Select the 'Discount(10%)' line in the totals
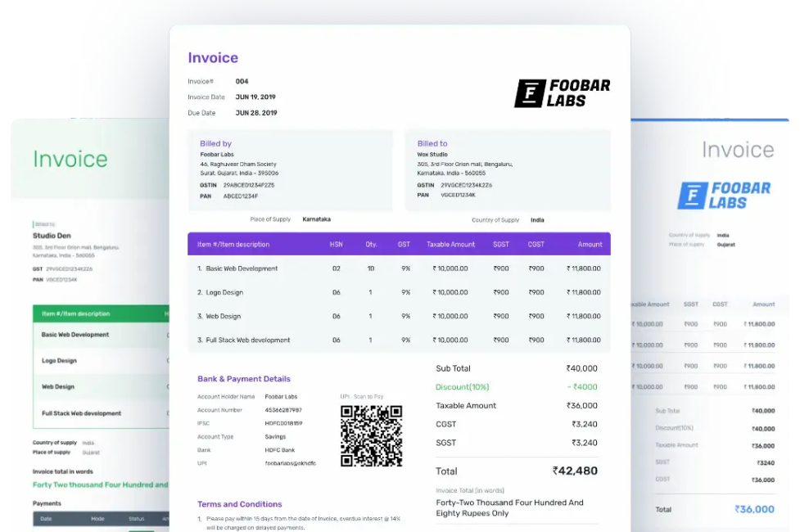The width and height of the screenshot is (800, 532). [x=462, y=386]
